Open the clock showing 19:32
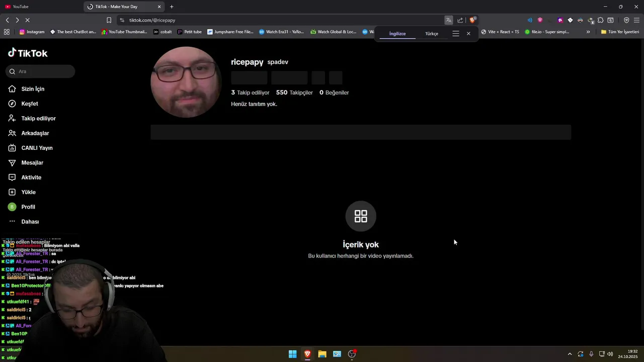This screenshot has height=362, width=644. pos(628,354)
